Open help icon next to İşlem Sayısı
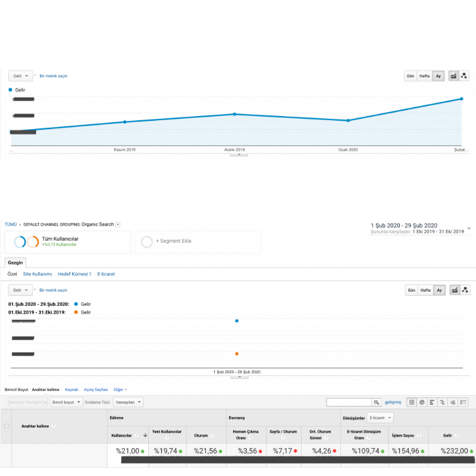 pyautogui.click(x=419, y=435)
